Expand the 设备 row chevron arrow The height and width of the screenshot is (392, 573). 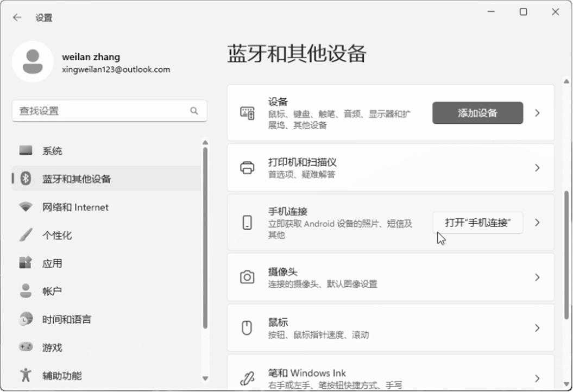coord(537,113)
